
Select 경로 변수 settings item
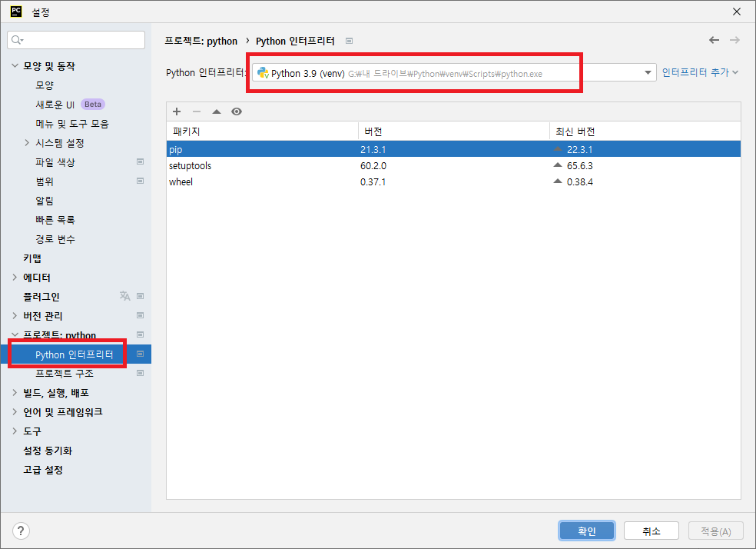click(x=55, y=239)
